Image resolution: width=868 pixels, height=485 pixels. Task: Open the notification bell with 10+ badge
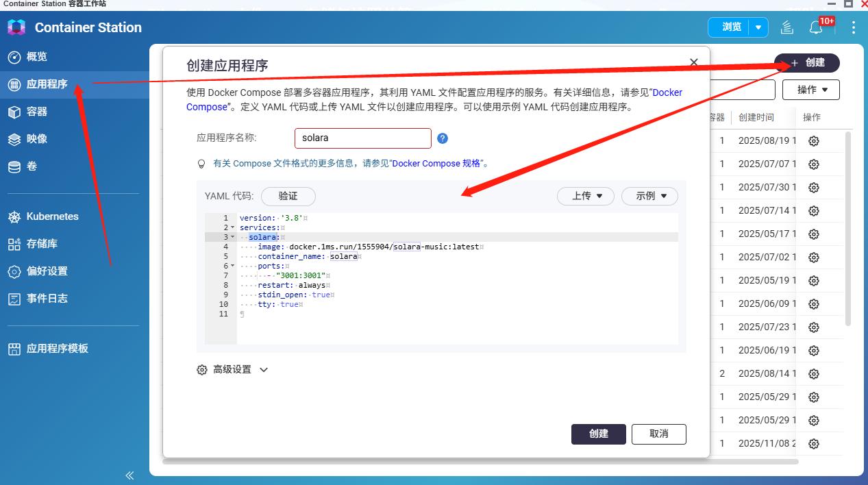817,27
